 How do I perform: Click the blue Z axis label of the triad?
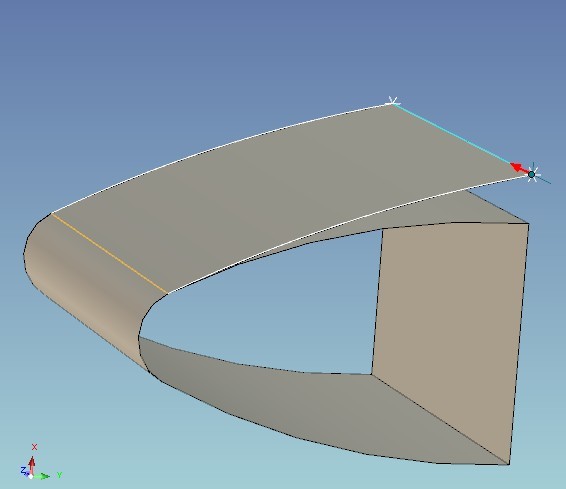[23, 470]
